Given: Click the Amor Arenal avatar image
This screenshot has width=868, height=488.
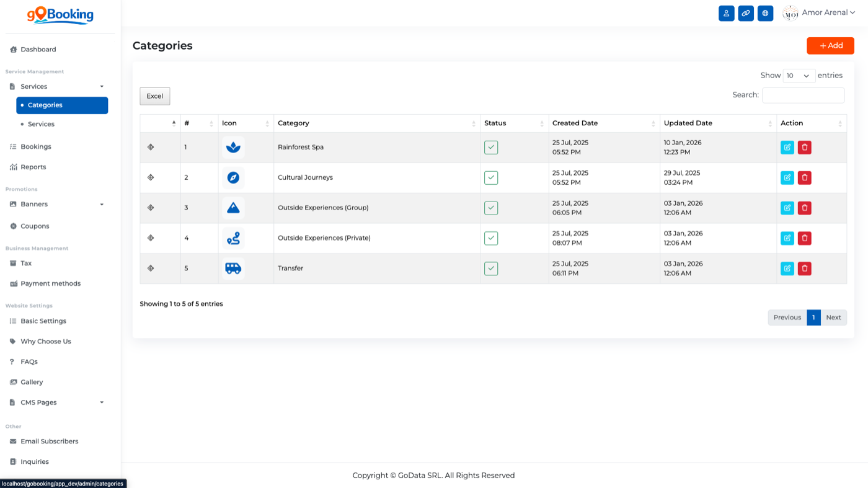Looking at the screenshot, I should pyautogui.click(x=790, y=13).
